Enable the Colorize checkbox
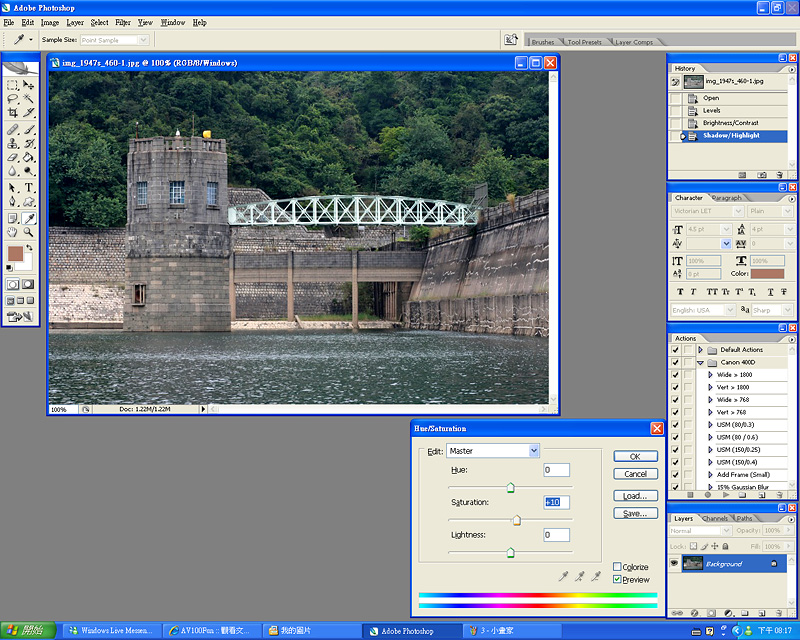The width and height of the screenshot is (800, 640). click(617, 567)
